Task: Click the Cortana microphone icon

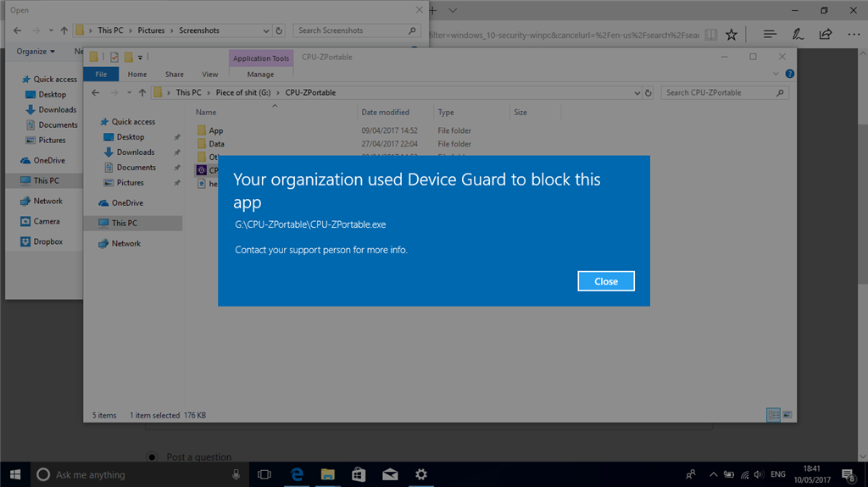Action: tap(236, 474)
